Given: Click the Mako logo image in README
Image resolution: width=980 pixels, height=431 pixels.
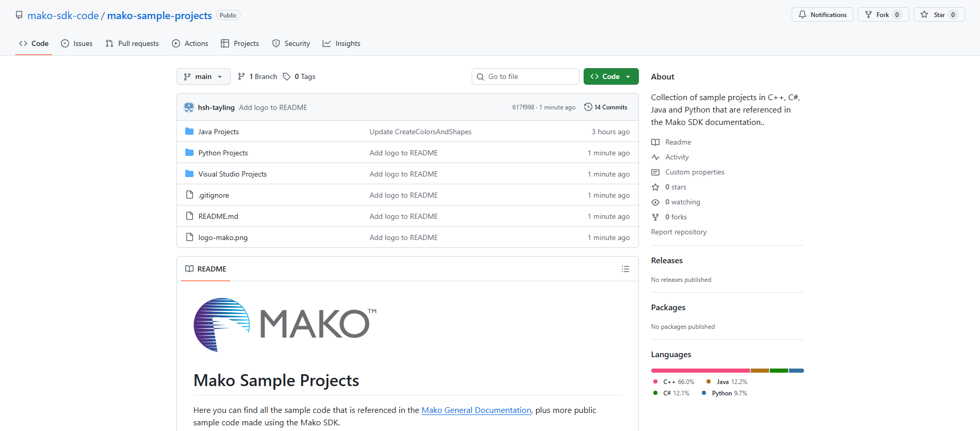Looking at the screenshot, I should tap(285, 325).
